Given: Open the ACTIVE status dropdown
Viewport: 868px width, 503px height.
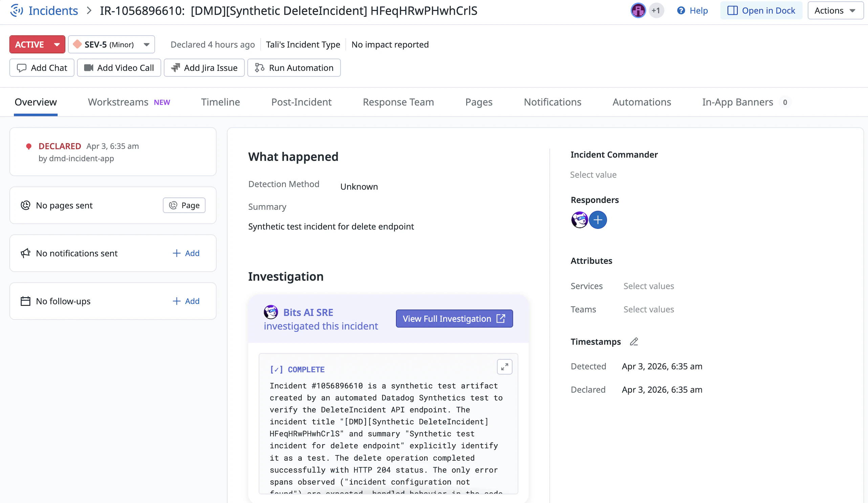Looking at the screenshot, I should pyautogui.click(x=37, y=44).
